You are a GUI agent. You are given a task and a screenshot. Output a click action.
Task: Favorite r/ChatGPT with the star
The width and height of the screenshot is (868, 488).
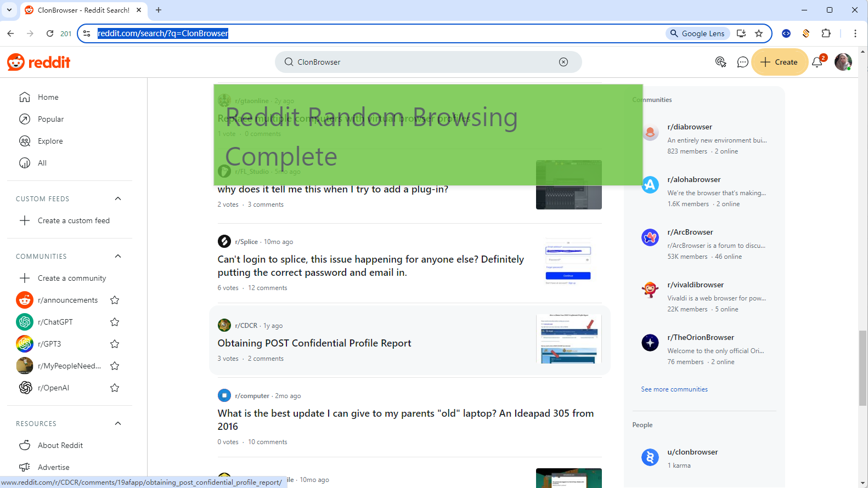pyautogui.click(x=115, y=322)
